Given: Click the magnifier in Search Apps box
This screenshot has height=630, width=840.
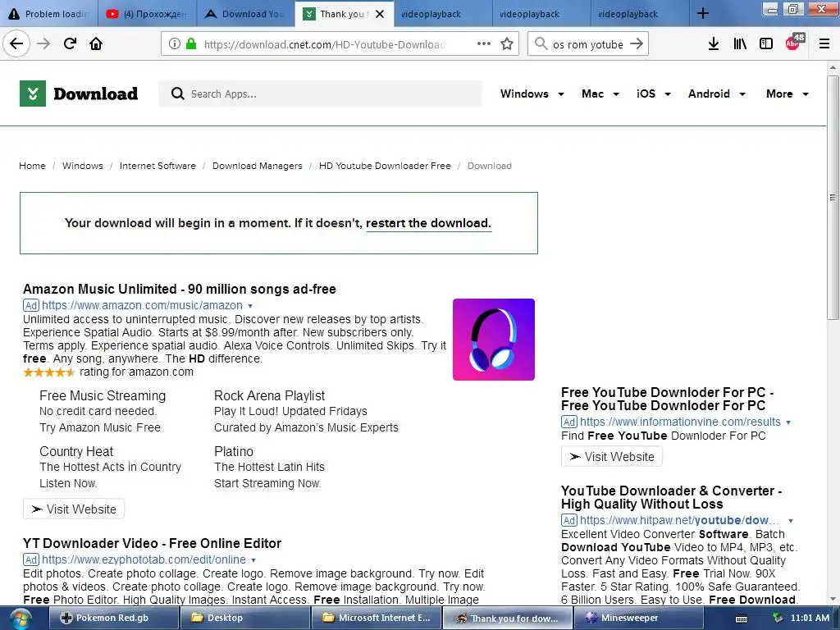Looking at the screenshot, I should pyautogui.click(x=177, y=94).
